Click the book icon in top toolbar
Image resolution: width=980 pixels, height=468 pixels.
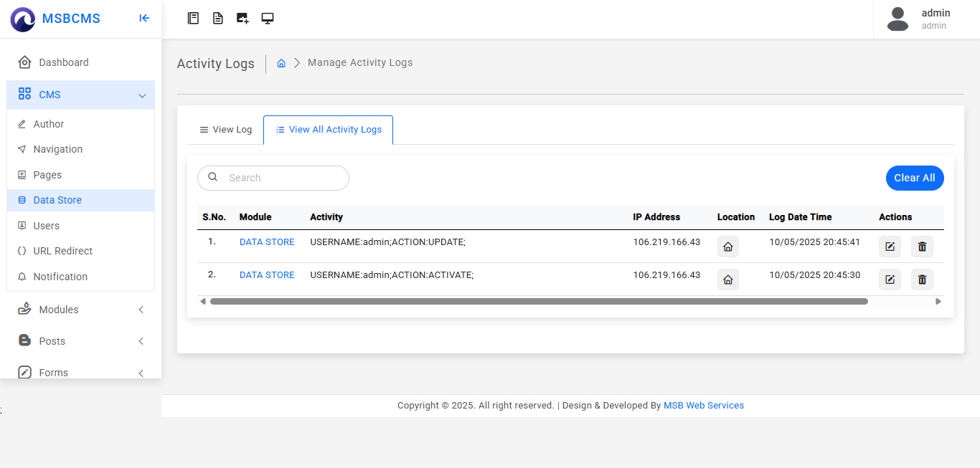(x=193, y=19)
